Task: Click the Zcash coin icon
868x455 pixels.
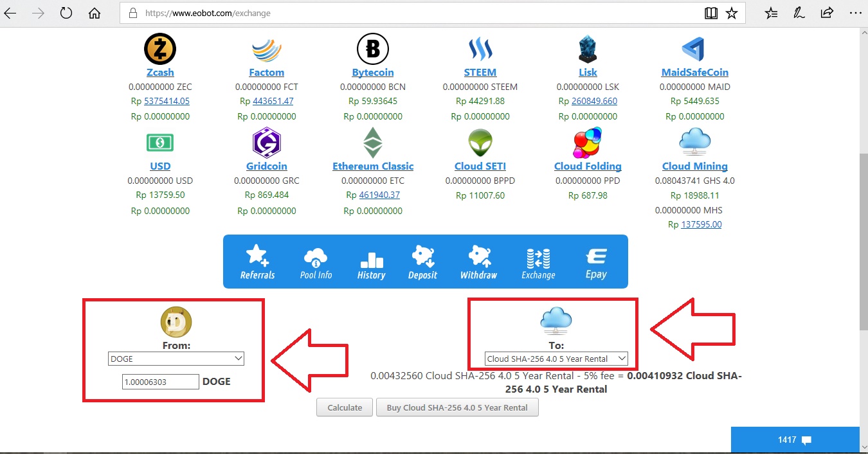Action: click(x=160, y=49)
